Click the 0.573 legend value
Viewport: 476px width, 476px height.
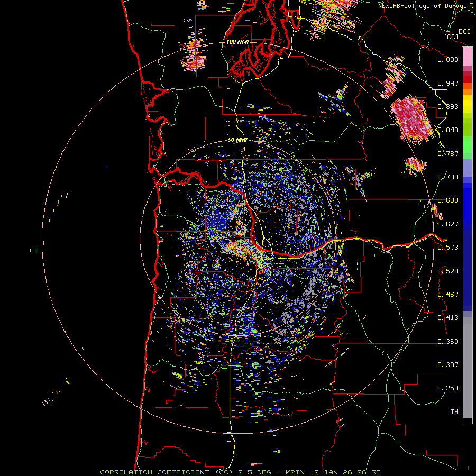(448, 248)
